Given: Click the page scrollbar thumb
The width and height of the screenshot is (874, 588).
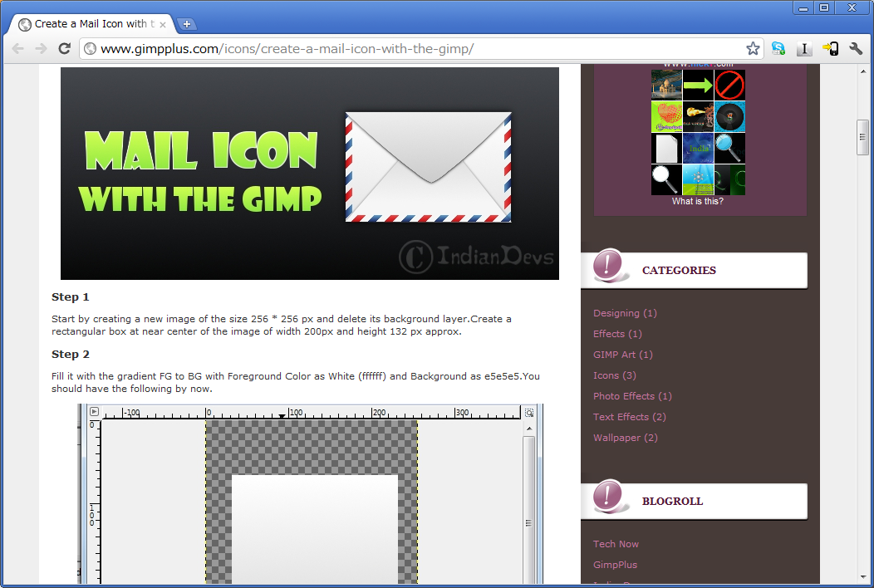Looking at the screenshot, I should click(862, 136).
